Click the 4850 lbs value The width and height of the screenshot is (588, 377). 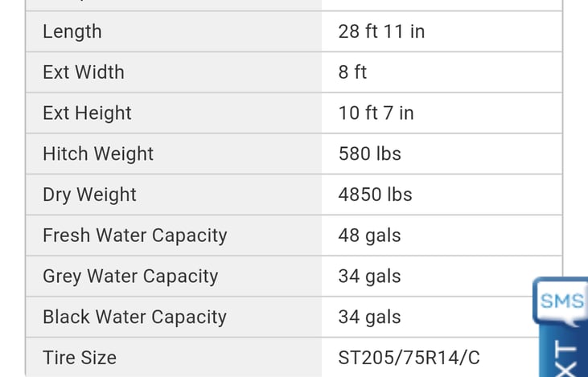(x=375, y=195)
